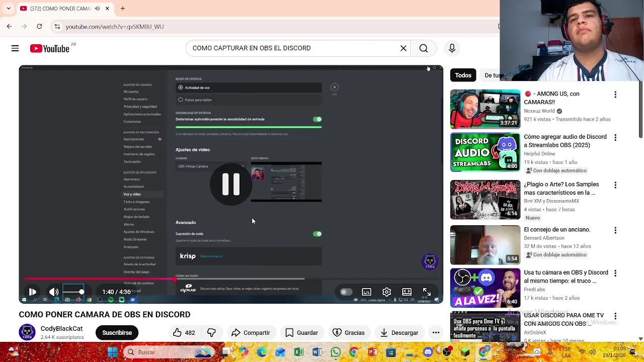The width and height of the screenshot is (644, 362).
Task: Clear the search box with the X
Action: point(404,48)
